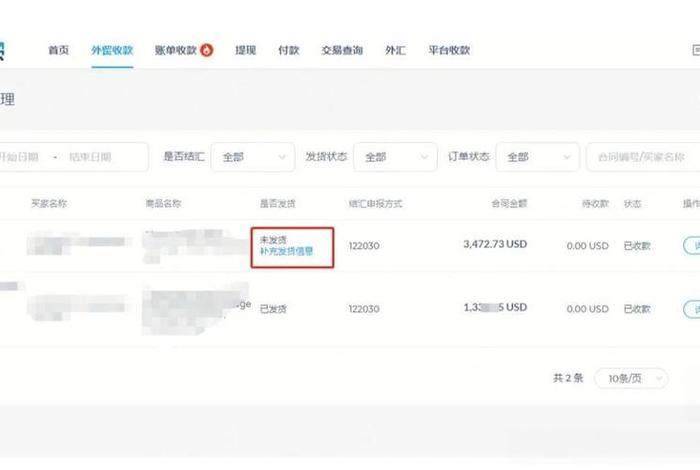The height and width of the screenshot is (470, 700).
Task: Click the 待收款 column header
Action: click(596, 204)
